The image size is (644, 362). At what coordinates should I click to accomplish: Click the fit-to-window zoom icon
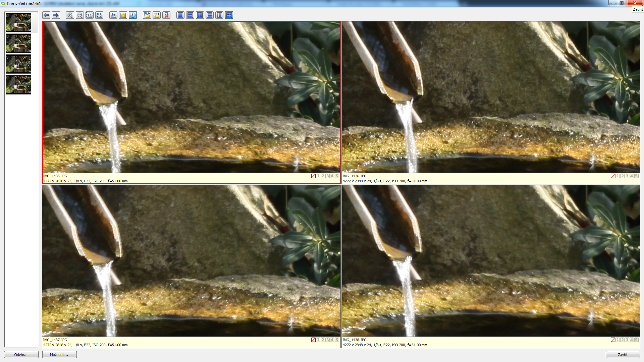coord(99,15)
